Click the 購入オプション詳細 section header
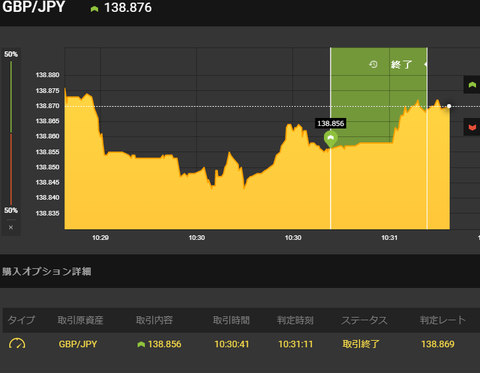This screenshot has width=480, height=373. [x=47, y=271]
